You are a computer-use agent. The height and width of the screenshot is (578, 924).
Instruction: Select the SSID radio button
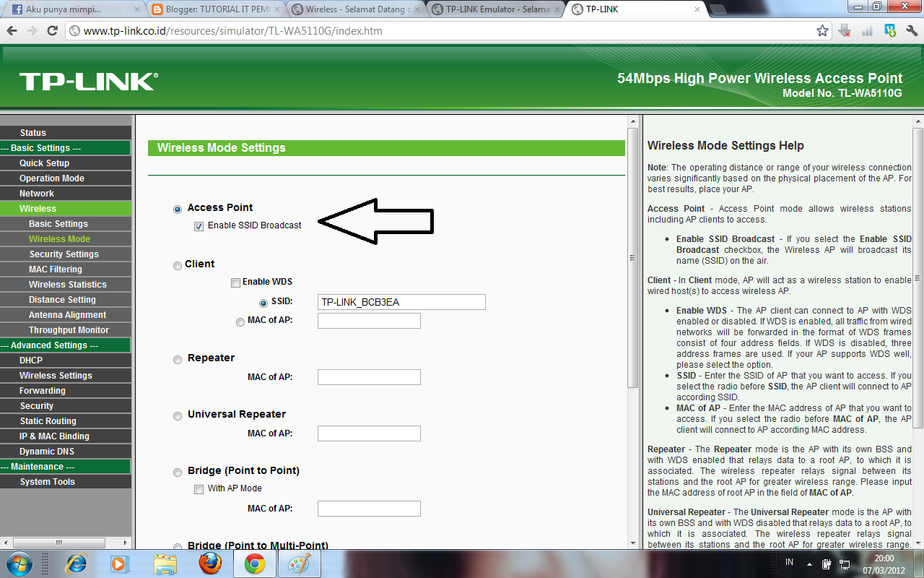(x=263, y=303)
